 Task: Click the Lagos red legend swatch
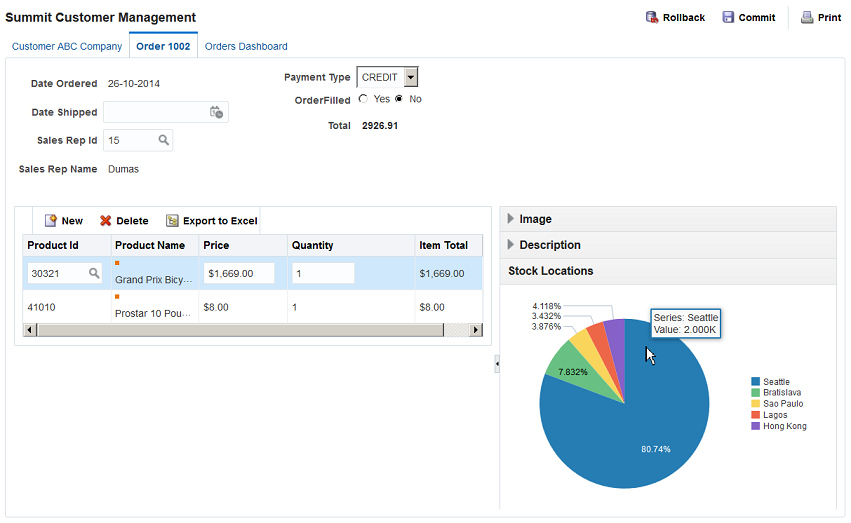[x=755, y=415]
